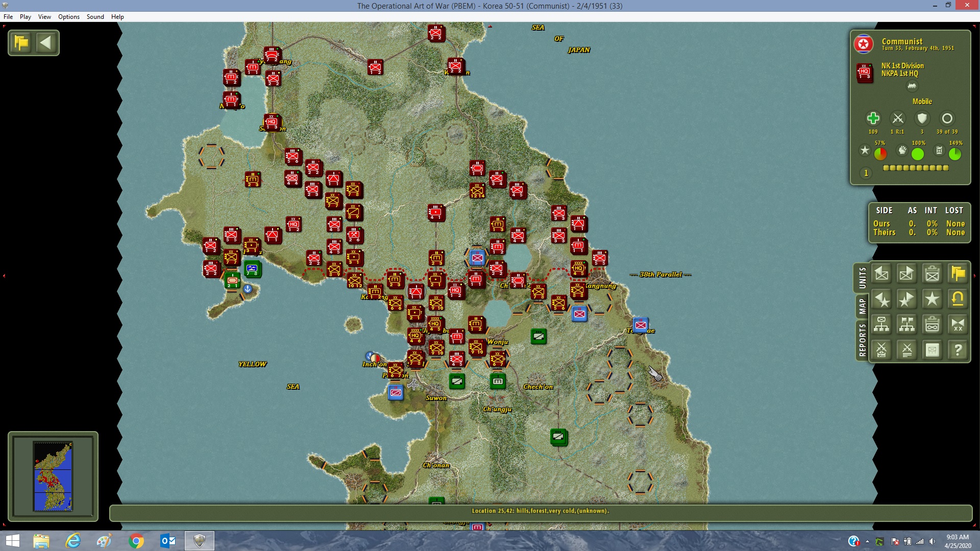Click the yellow flags button in Units panel
This screenshot has height=551, width=980.
tap(958, 274)
